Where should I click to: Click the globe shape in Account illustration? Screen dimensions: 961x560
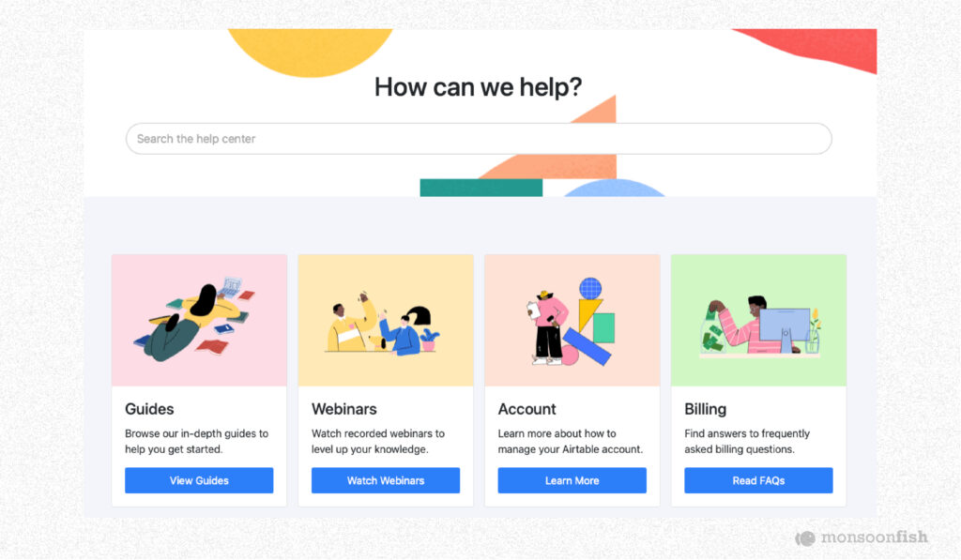[590, 288]
